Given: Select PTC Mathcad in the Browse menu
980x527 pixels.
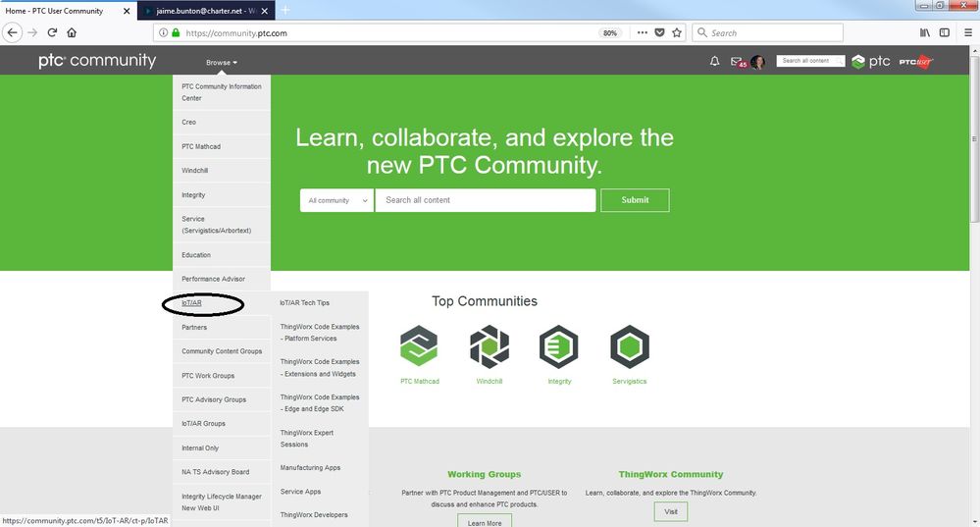Looking at the screenshot, I should [x=222, y=146].
